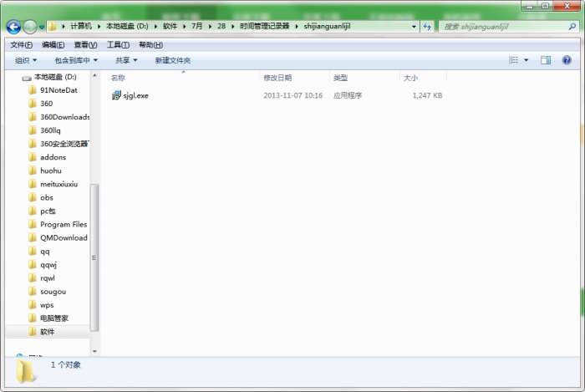
Task: Click the sougou folder icon in sidebar
Action: tap(33, 292)
